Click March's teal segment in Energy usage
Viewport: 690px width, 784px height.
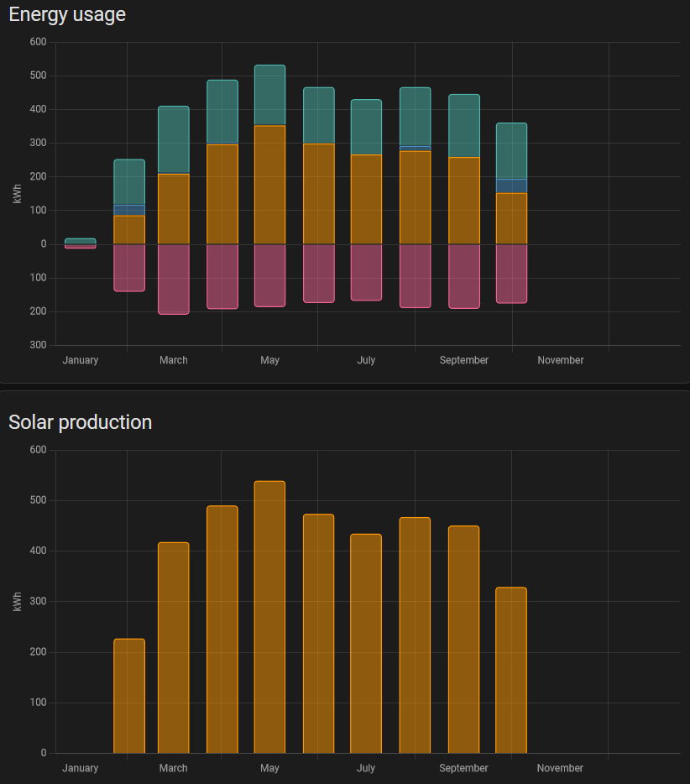point(174,139)
